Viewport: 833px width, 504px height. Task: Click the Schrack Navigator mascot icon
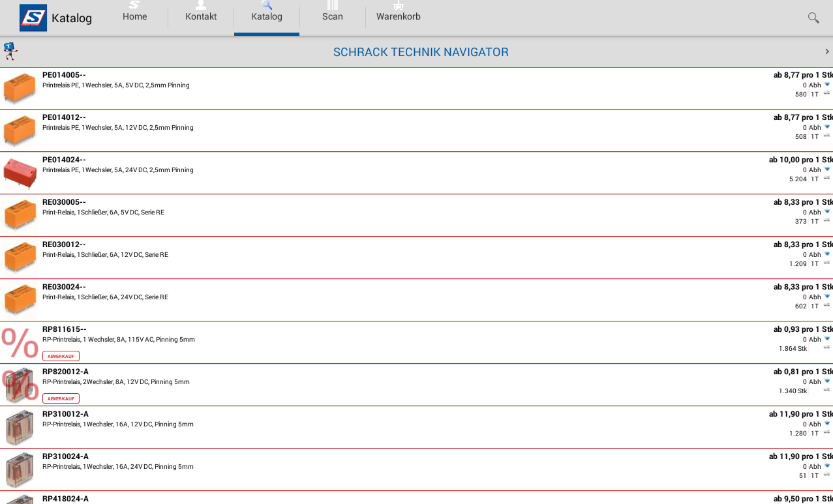coord(10,52)
